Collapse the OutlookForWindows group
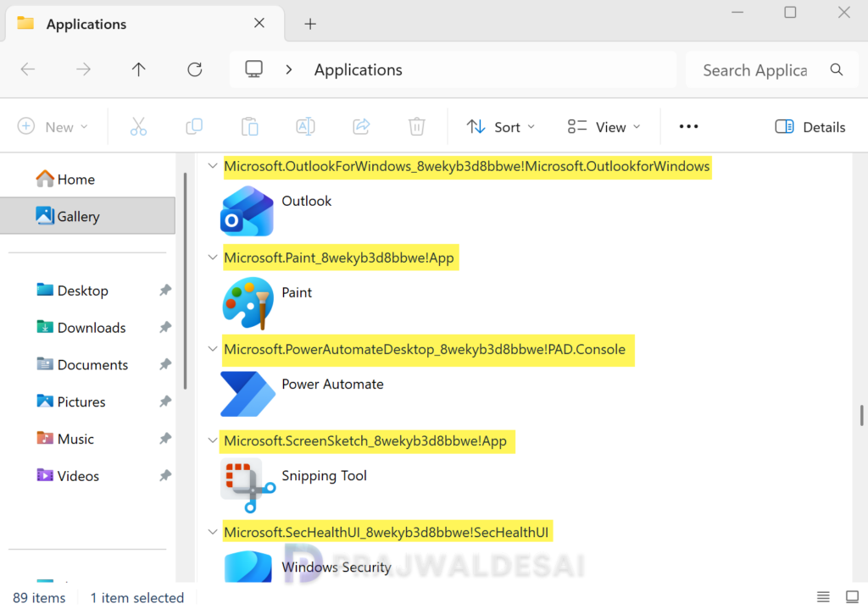Viewport: 868px width, 609px height. pos(213,166)
